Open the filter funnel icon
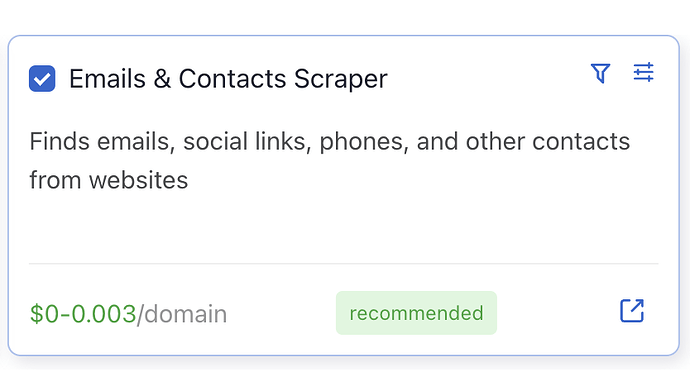This screenshot has height=372, width=690. click(600, 73)
